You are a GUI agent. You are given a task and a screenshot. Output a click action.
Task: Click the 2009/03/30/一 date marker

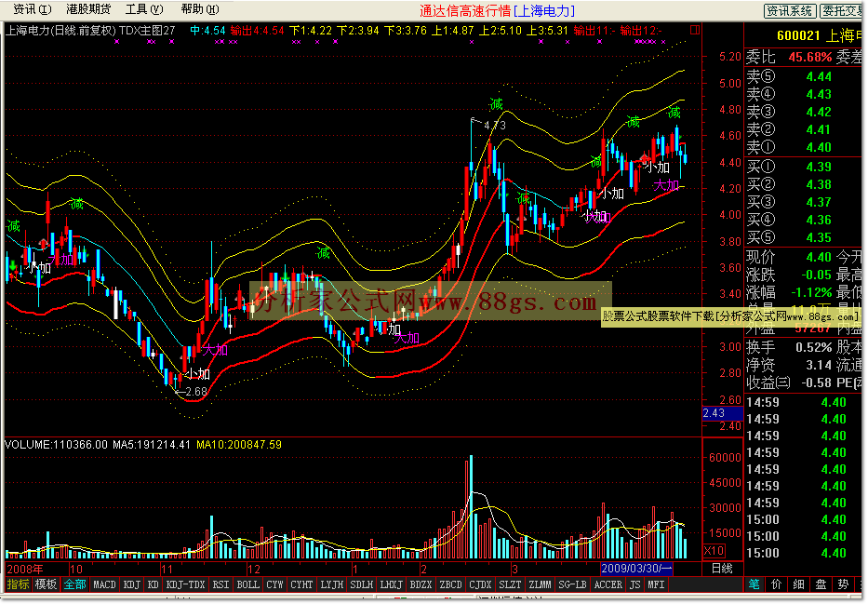(636, 569)
